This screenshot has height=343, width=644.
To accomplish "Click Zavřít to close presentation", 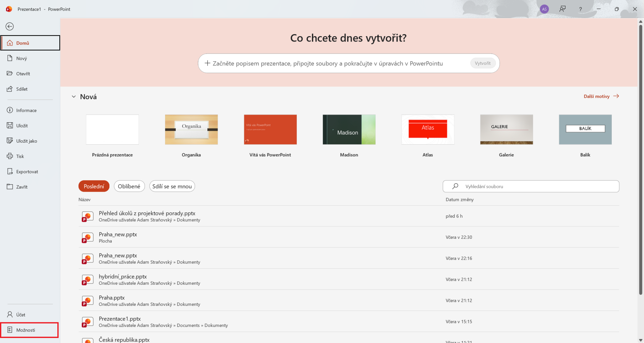I will click(x=30, y=187).
